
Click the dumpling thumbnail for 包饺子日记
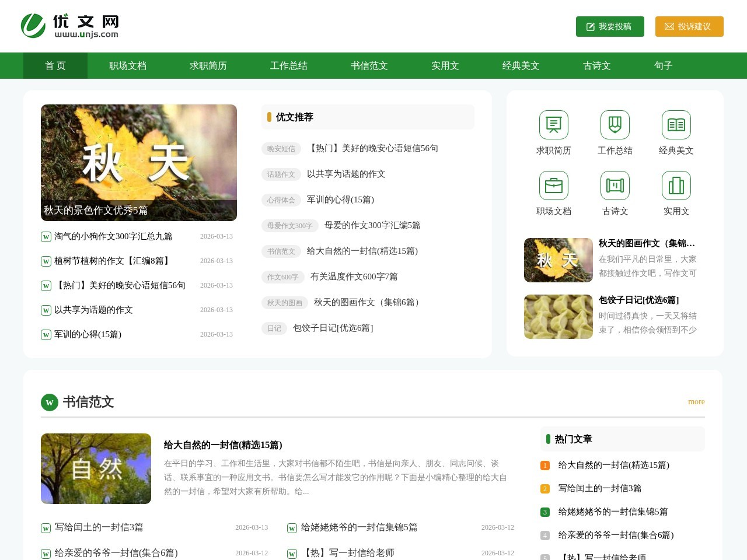[x=558, y=317]
